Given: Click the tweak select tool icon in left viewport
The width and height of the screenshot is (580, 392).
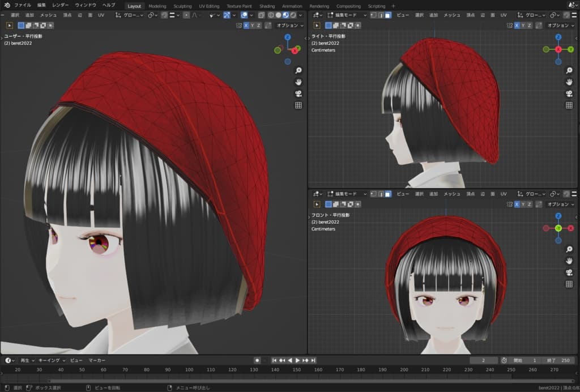Looking at the screenshot, I should tap(10, 25).
